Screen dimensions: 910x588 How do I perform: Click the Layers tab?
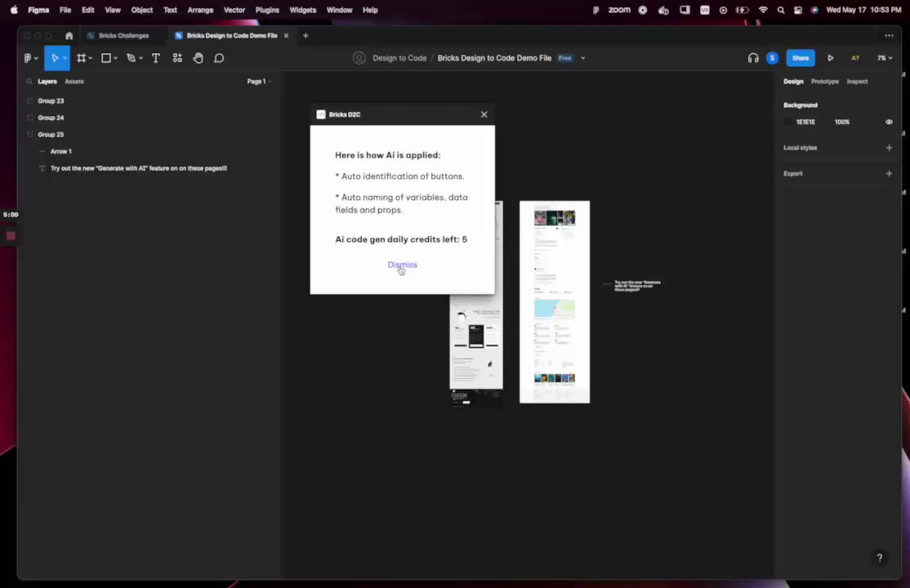point(47,82)
